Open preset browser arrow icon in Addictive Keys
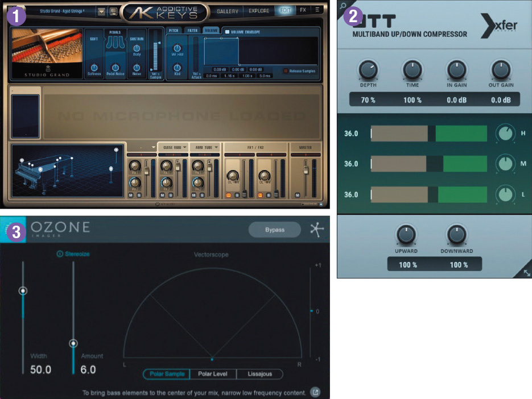Screen dimensions: 532x399 click(x=101, y=11)
